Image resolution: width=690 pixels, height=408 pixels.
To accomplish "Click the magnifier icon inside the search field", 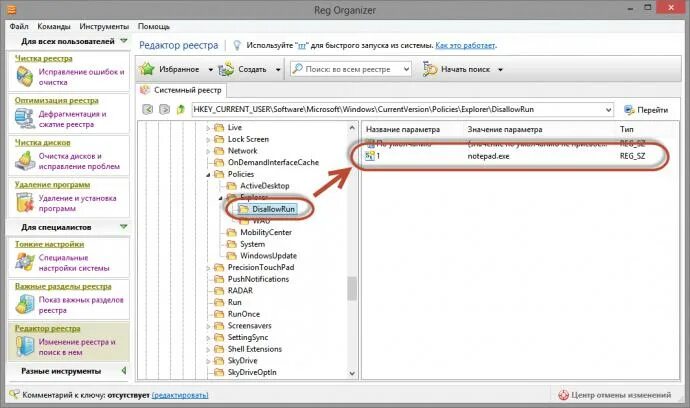I will (x=298, y=69).
